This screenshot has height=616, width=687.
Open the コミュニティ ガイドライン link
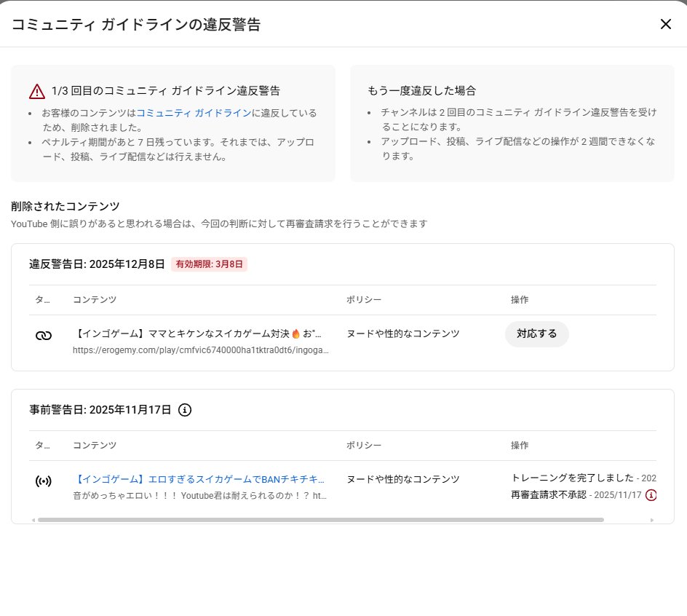[194, 113]
